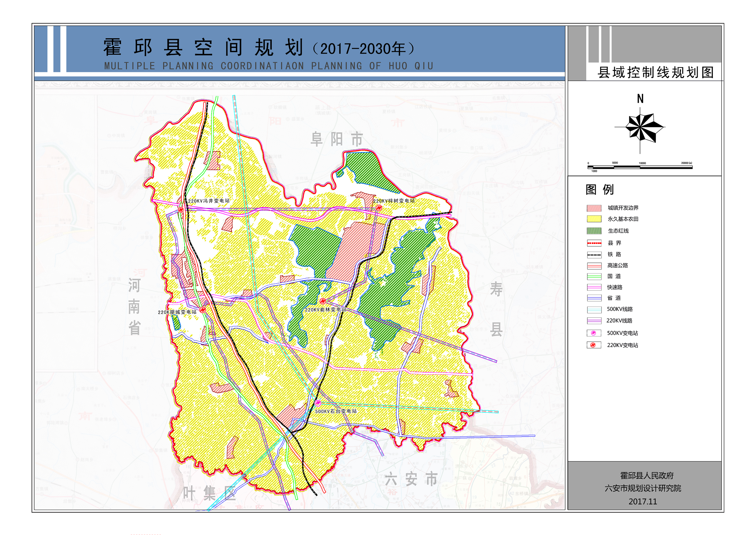Click the 生态红线 green legend swatch
Viewport: 756px width, 535px height.
tap(594, 231)
